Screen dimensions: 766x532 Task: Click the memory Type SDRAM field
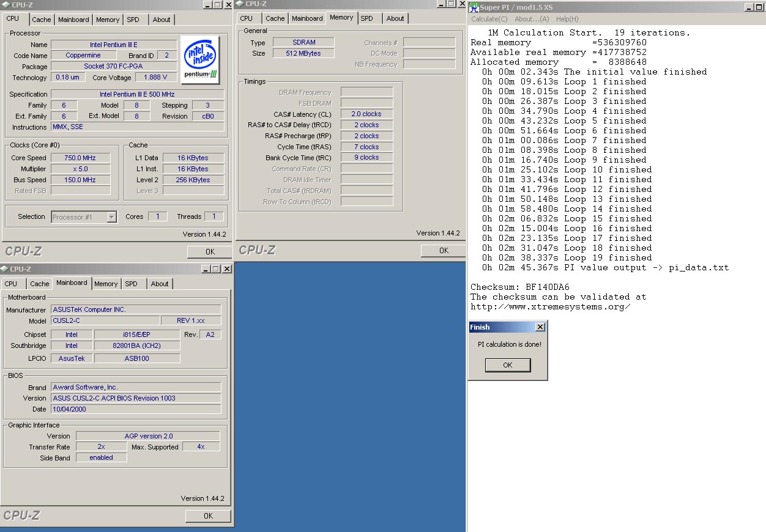[x=303, y=42]
